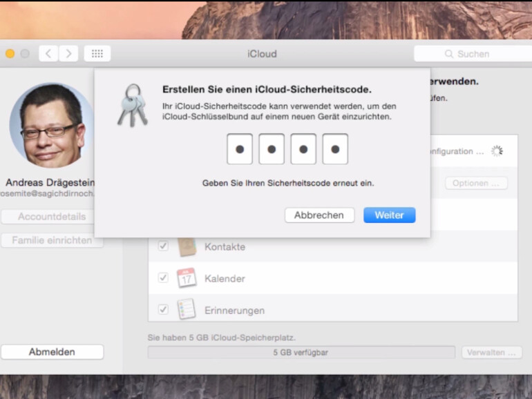Select the fourth security code digit box
This screenshot has height=399, width=532.
[x=335, y=149]
